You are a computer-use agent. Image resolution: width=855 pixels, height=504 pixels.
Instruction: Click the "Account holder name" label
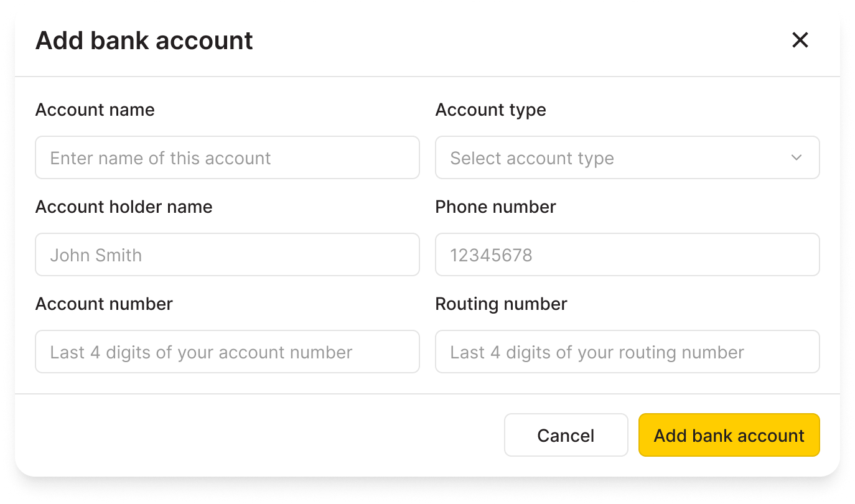tap(124, 207)
